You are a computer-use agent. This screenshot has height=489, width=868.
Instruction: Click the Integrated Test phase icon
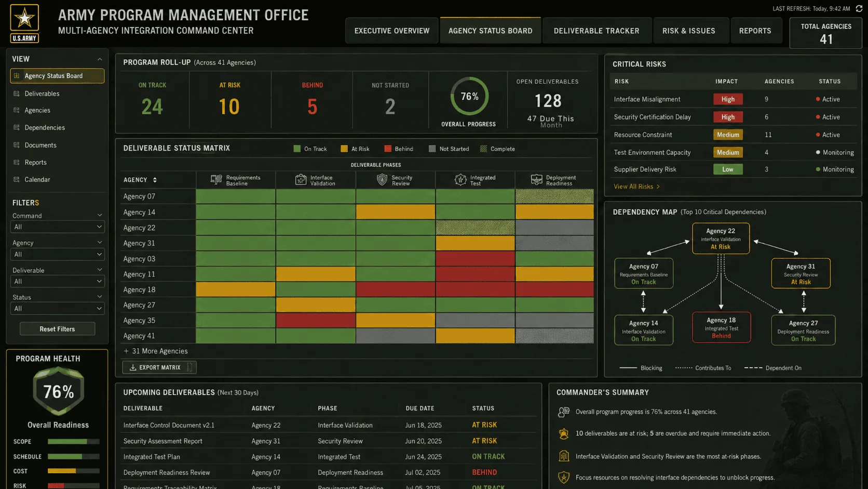(460, 180)
